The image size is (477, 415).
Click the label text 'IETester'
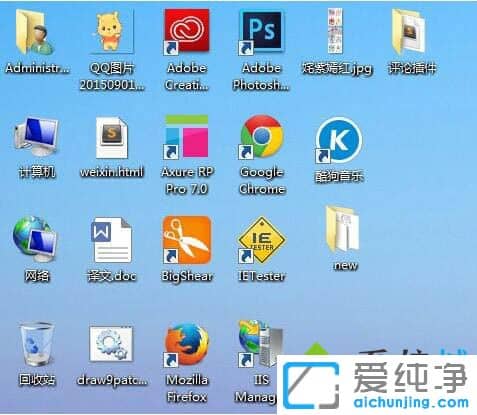coord(262,276)
